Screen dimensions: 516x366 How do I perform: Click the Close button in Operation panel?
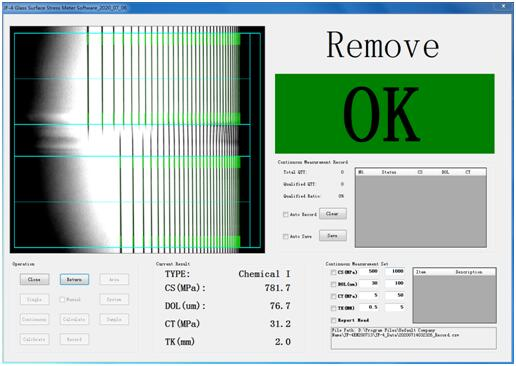35,279
